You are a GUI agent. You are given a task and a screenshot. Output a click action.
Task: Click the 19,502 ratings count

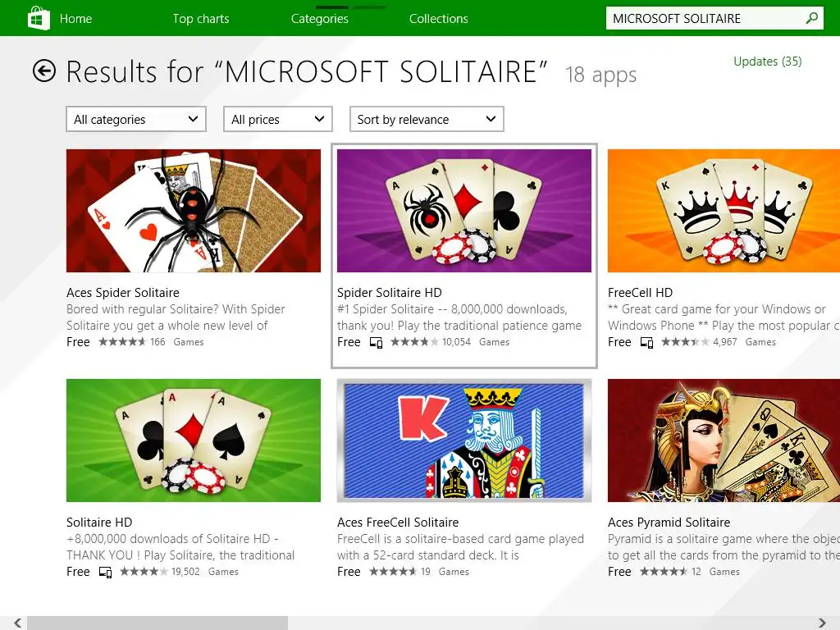coord(185,572)
